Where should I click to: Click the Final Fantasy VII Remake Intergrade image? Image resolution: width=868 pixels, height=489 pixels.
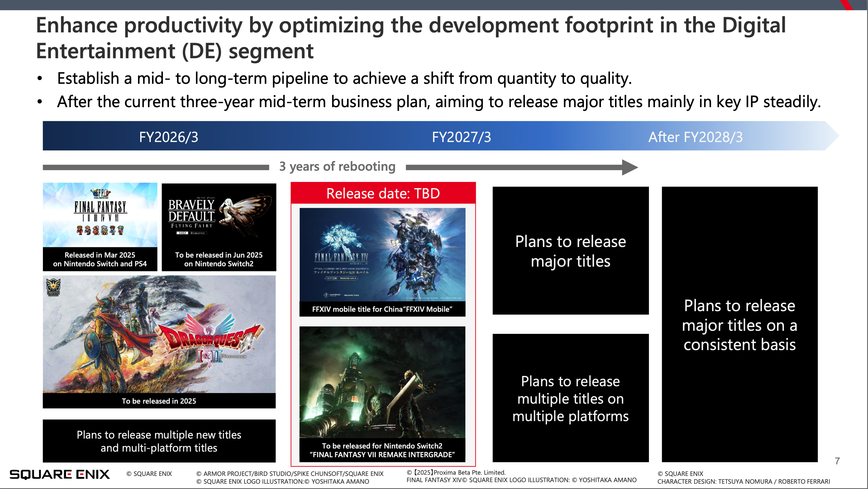[382, 382]
